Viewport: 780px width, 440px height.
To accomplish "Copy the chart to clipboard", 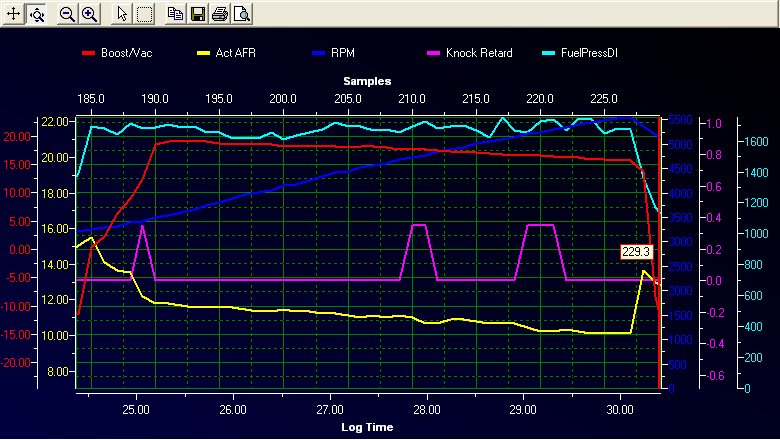I will point(175,14).
